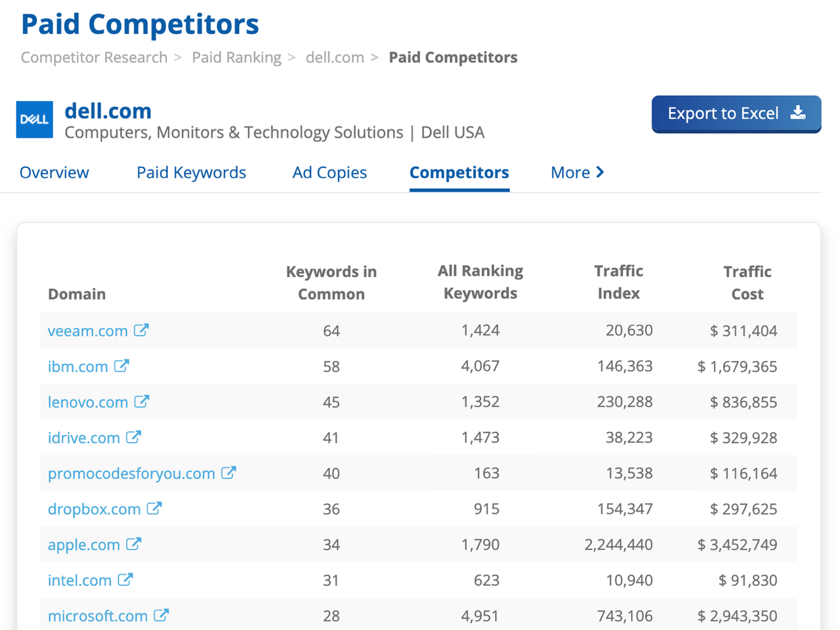The width and height of the screenshot is (840, 630).
Task: Select veeam.com traffic index value 20,630
Action: coord(629,331)
